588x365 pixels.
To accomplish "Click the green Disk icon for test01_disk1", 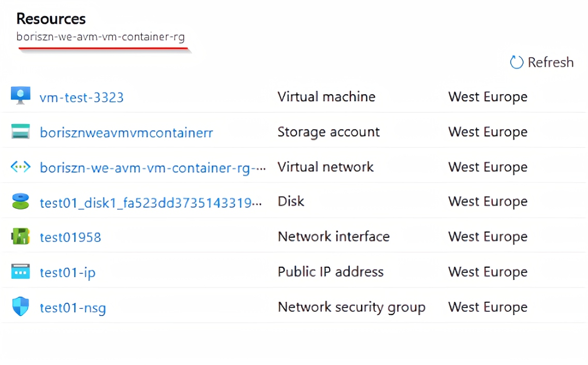I will [x=20, y=201].
